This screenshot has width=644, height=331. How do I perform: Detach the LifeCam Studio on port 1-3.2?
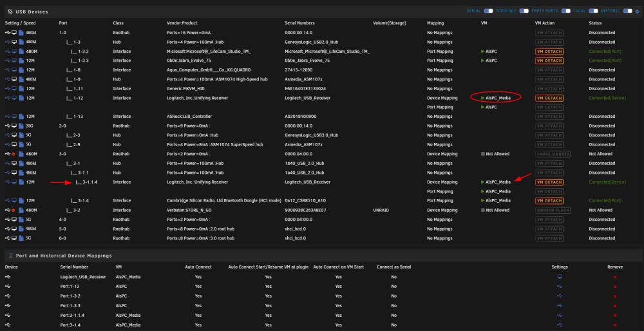click(549, 52)
